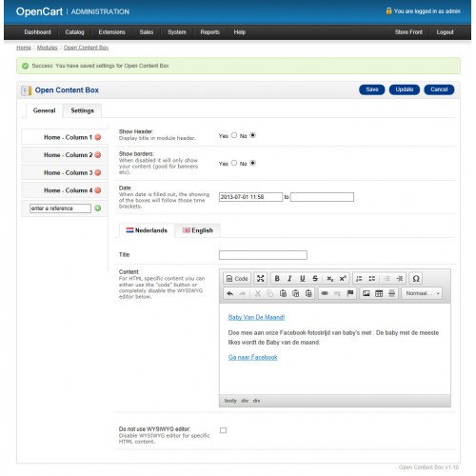
Task: Follow the Modules breadcrumb link
Action: tap(47, 48)
